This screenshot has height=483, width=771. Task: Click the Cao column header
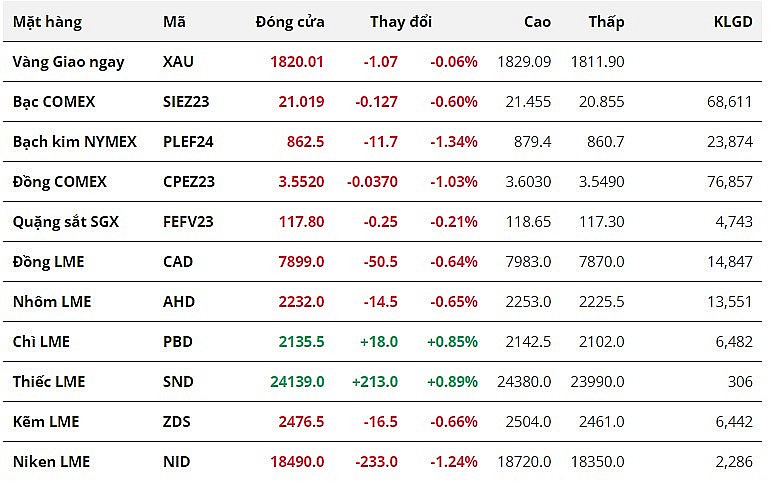pyautogui.click(x=537, y=21)
